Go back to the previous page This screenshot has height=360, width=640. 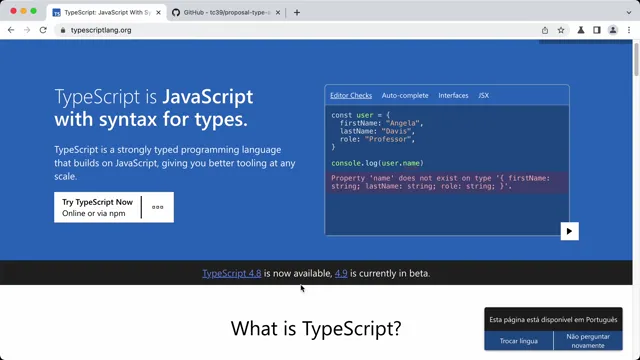pyautogui.click(x=11, y=30)
